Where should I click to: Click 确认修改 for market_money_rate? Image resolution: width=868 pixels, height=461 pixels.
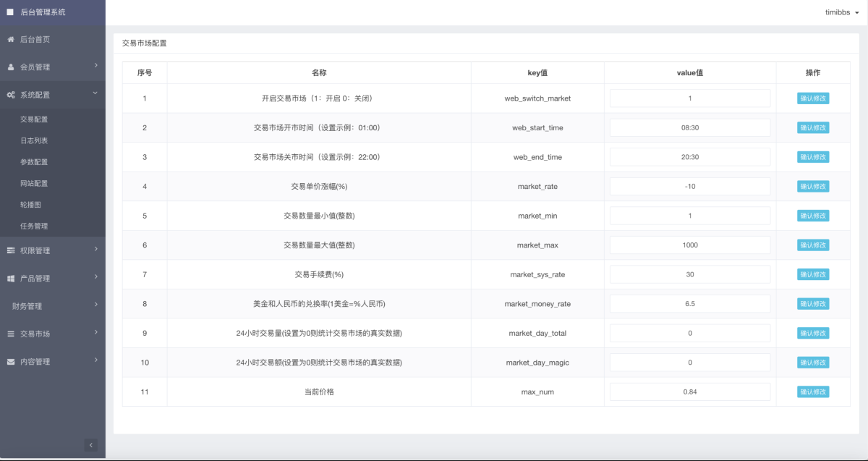(x=813, y=304)
